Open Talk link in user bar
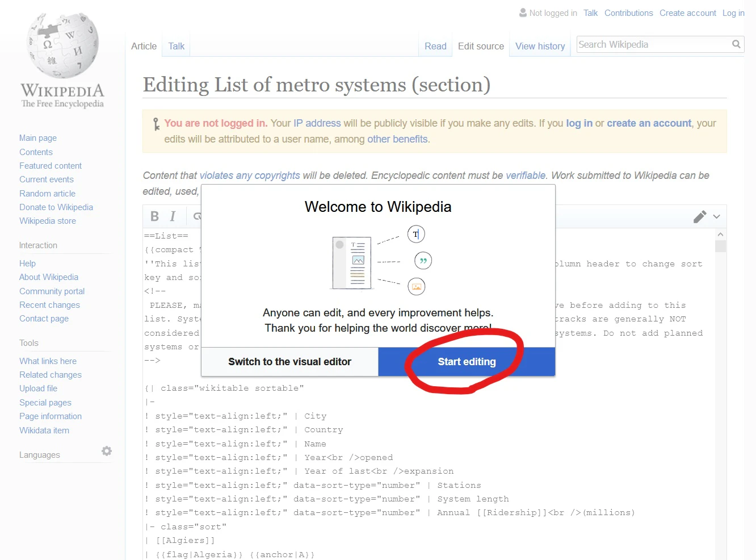Image resolution: width=756 pixels, height=560 pixels. coord(590,13)
